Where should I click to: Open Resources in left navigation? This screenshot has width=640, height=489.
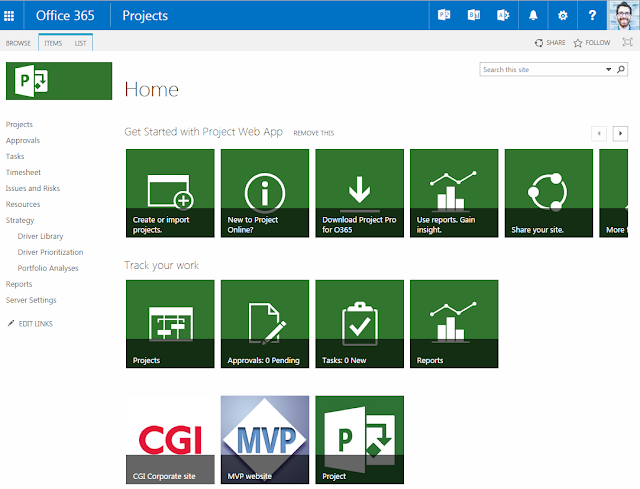pos(23,204)
